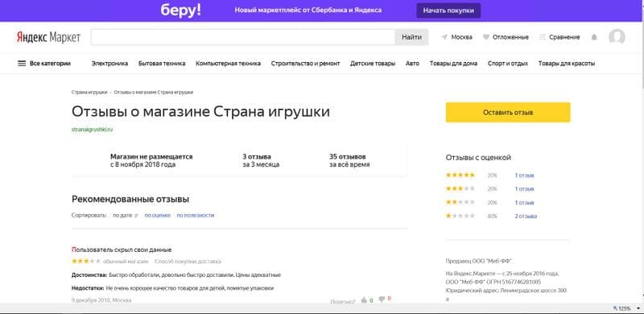The width and height of the screenshot is (644, 314).
Task: Open notifications bell icon
Action: (594, 37)
